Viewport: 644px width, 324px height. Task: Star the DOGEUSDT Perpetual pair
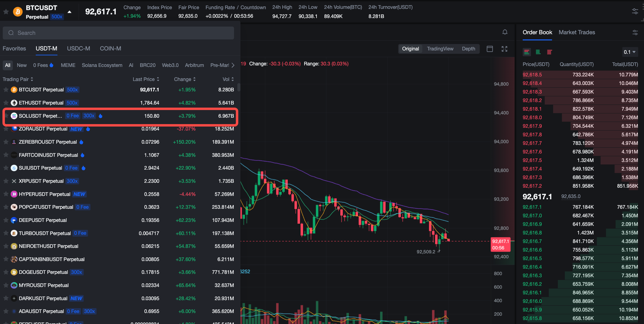6,272
